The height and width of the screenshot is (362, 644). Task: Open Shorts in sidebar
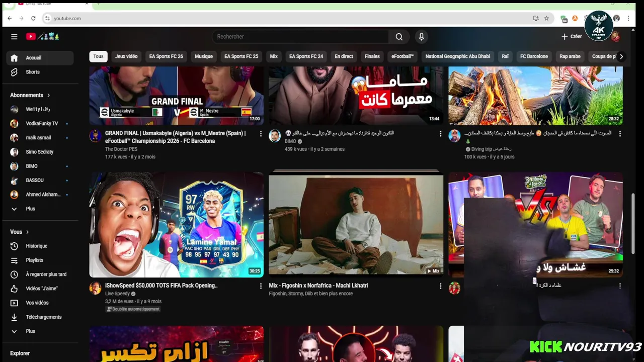pyautogui.click(x=40, y=72)
